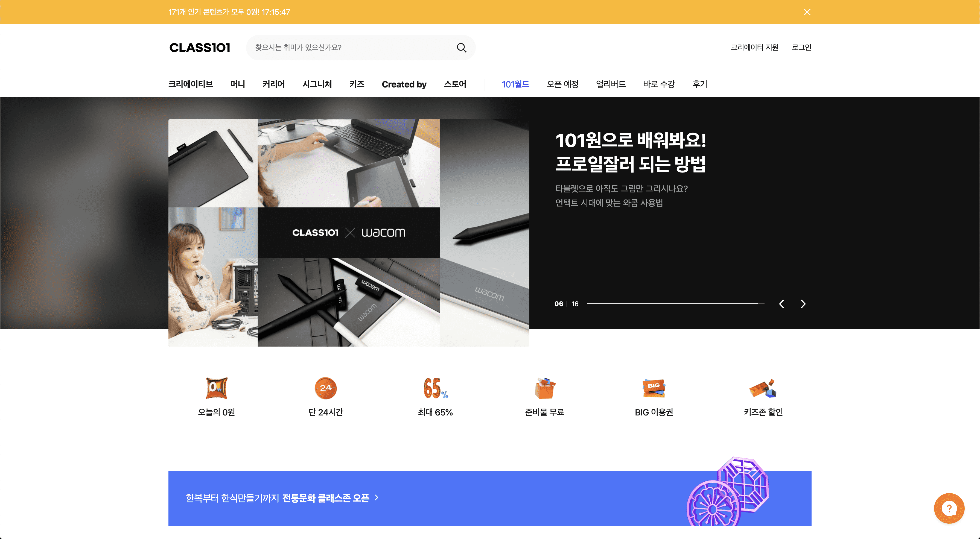Click the carousel progress bar
This screenshot has height=539, width=980.
(x=675, y=304)
